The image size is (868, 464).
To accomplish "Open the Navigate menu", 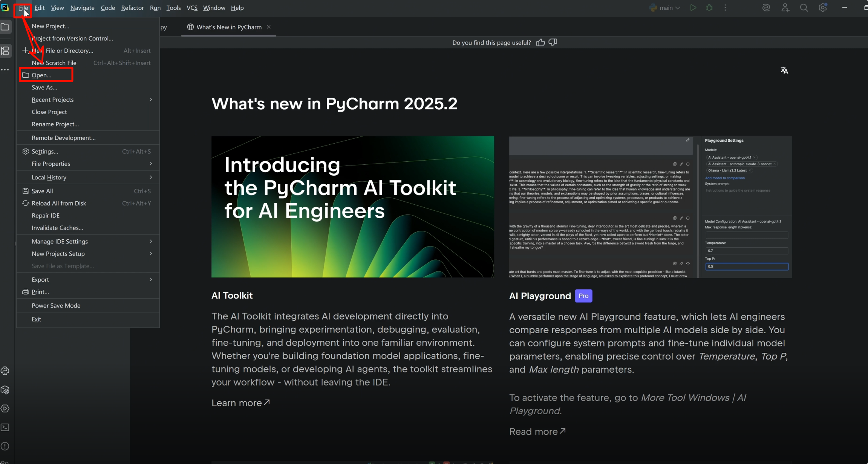I will [82, 8].
